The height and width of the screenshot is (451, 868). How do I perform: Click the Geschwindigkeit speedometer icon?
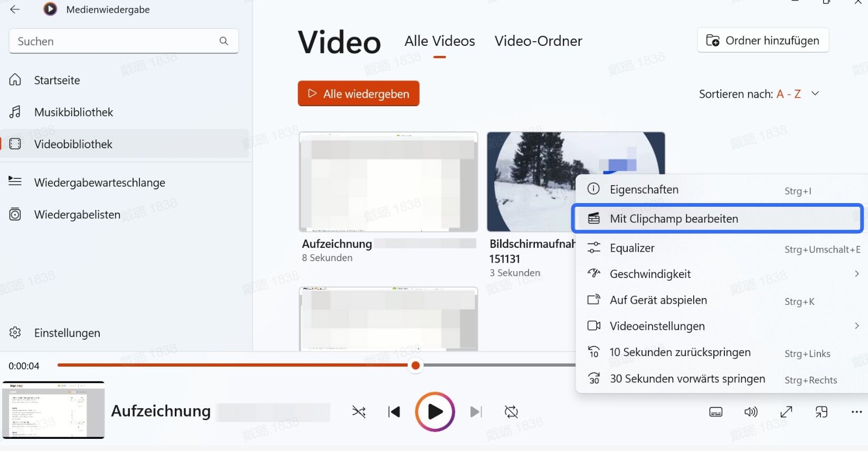click(594, 273)
